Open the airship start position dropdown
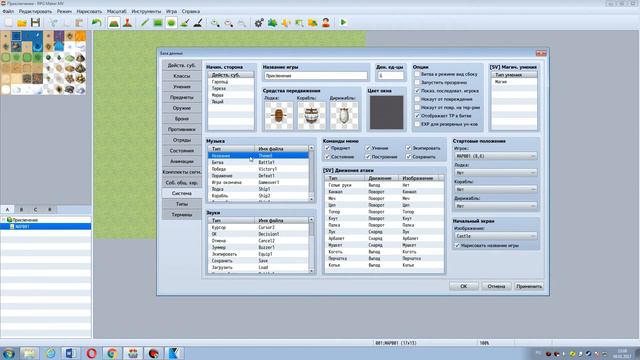This screenshot has height=360, width=640. [496, 206]
